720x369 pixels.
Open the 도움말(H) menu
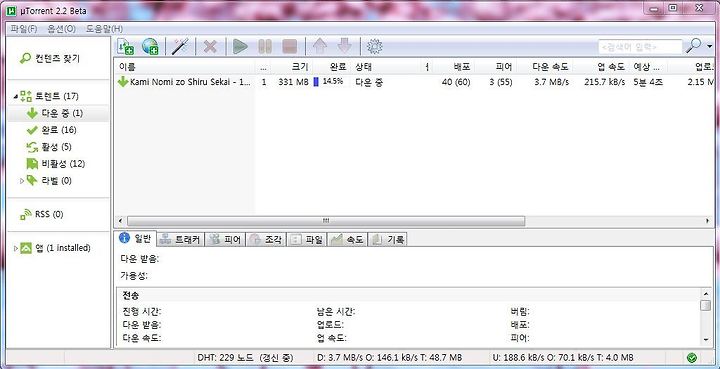pos(104,29)
